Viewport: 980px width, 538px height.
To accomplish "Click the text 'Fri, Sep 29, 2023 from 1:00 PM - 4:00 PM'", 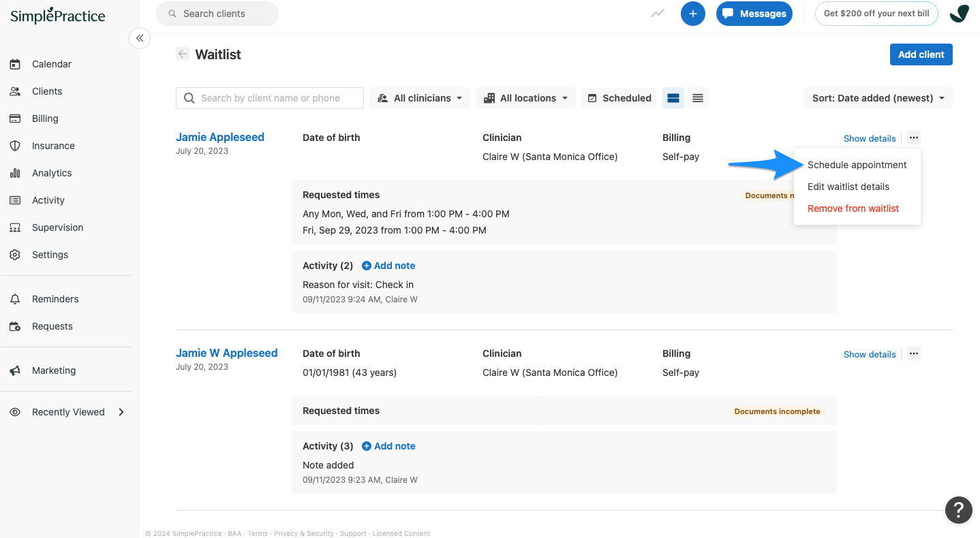I will click(x=395, y=230).
